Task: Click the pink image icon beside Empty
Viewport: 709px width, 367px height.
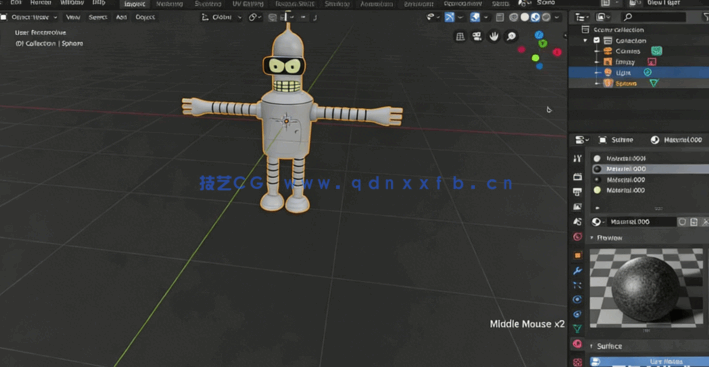Action: click(x=652, y=62)
